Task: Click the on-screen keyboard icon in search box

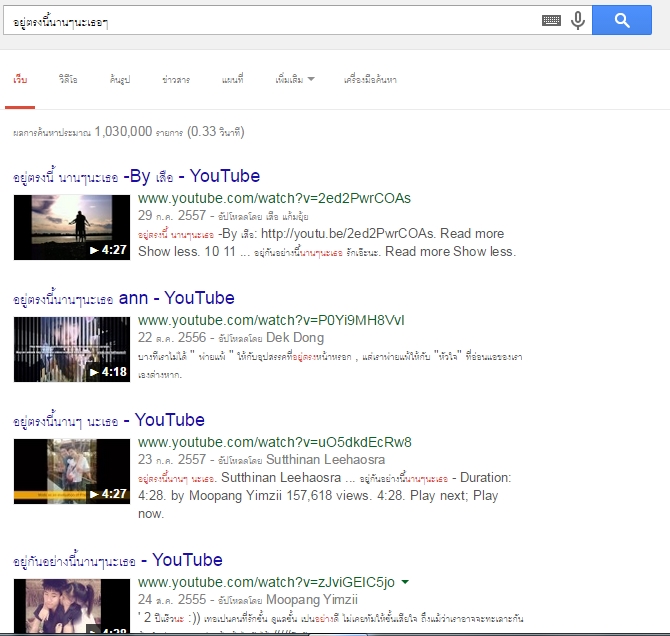Action: tap(551, 20)
